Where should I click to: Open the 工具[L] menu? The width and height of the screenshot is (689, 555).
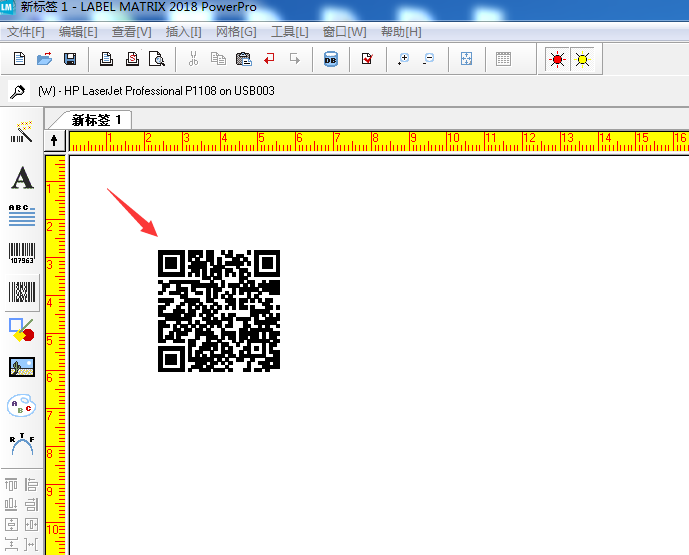(290, 32)
